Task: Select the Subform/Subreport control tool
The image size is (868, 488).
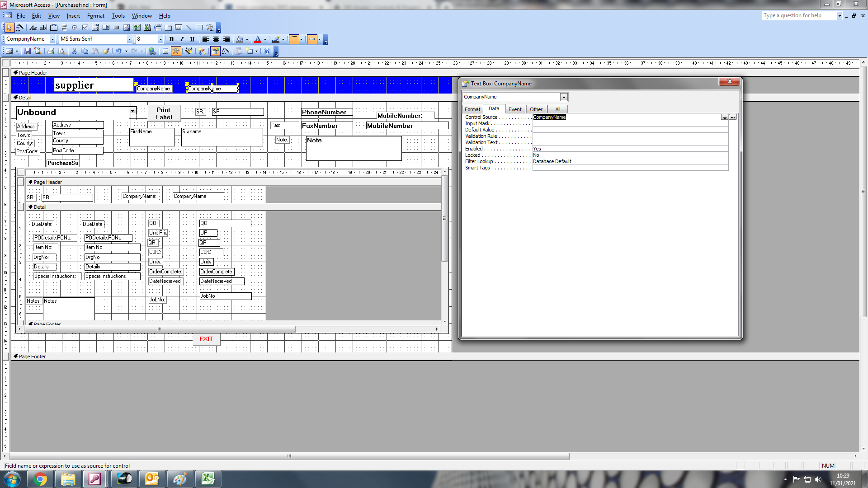Action: 178,28
